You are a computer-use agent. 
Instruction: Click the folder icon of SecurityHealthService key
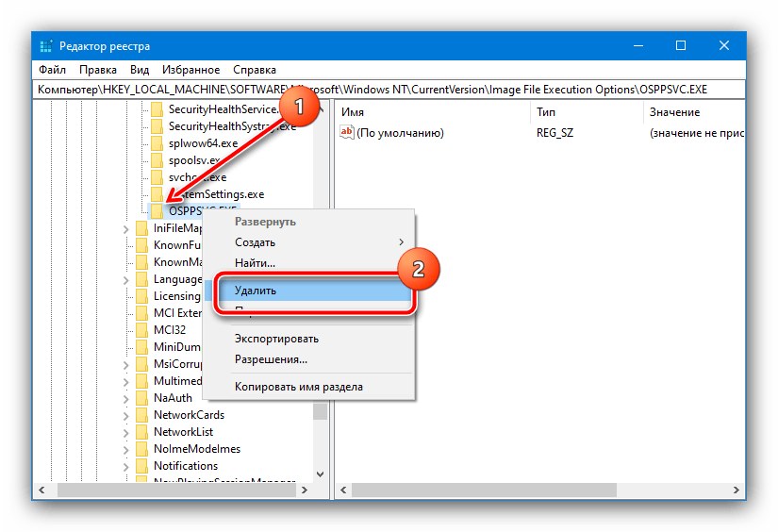tap(157, 109)
